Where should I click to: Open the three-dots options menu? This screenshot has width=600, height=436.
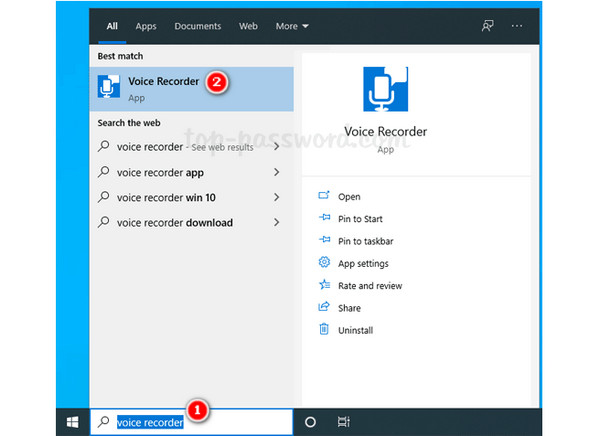[517, 26]
